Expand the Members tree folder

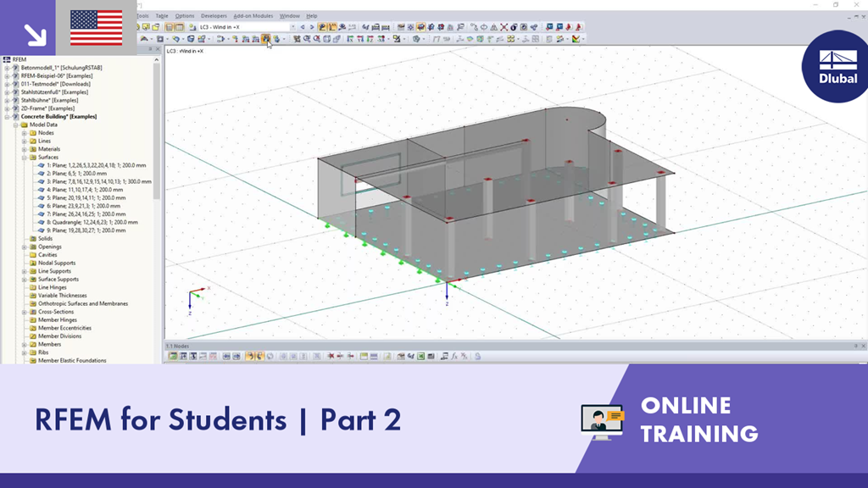point(25,344)
